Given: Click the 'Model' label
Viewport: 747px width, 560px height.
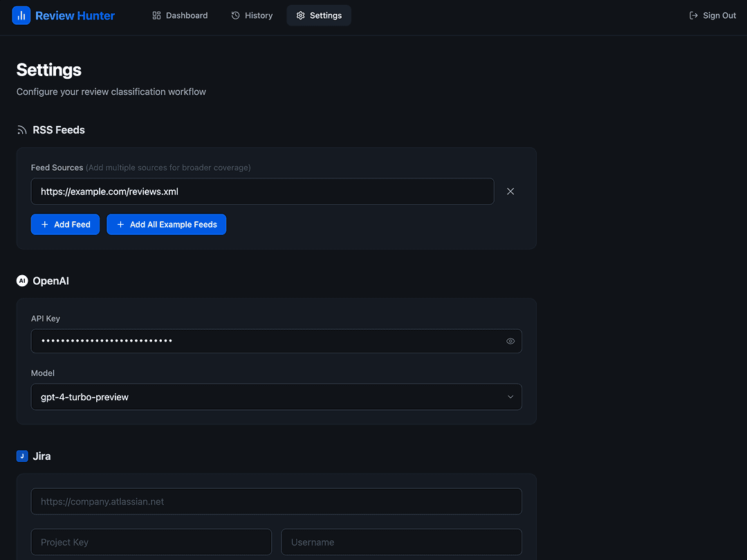Looking at the screenshot, I should point(42,373).
